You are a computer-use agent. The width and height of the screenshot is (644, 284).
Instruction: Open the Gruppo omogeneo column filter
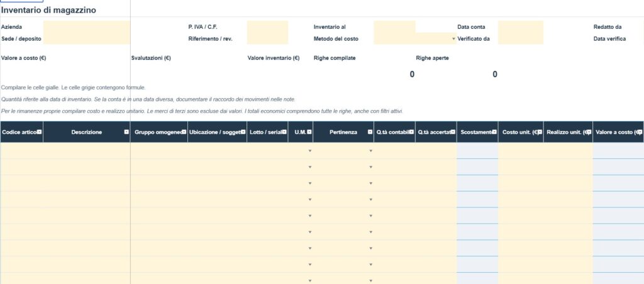184,132
